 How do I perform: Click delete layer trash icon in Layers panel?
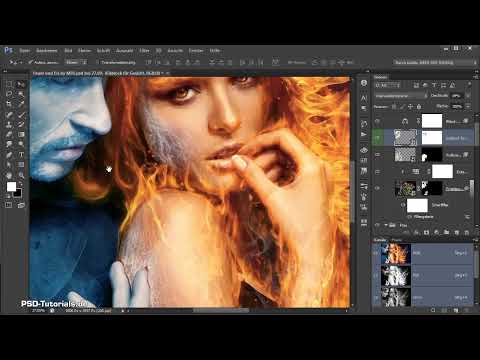click(x=467, y=232)
